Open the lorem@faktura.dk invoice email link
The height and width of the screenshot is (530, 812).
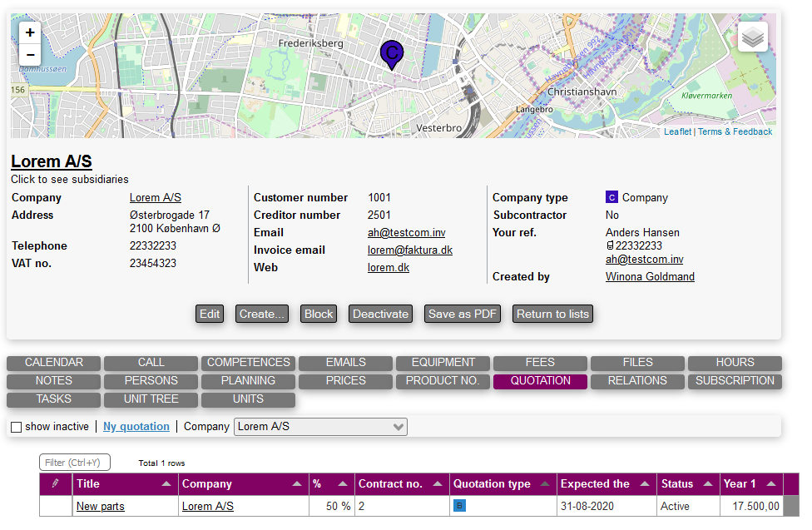click(409, 250)
